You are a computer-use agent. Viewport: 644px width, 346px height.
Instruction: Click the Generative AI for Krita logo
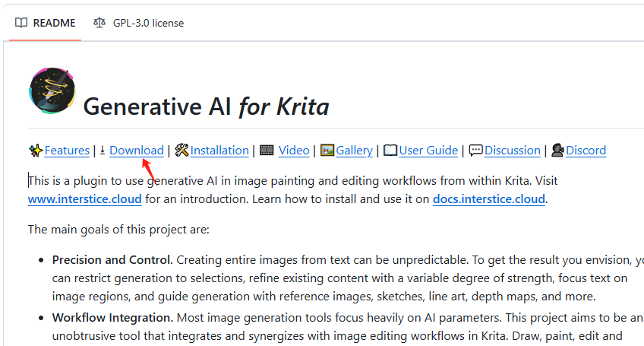52,91
